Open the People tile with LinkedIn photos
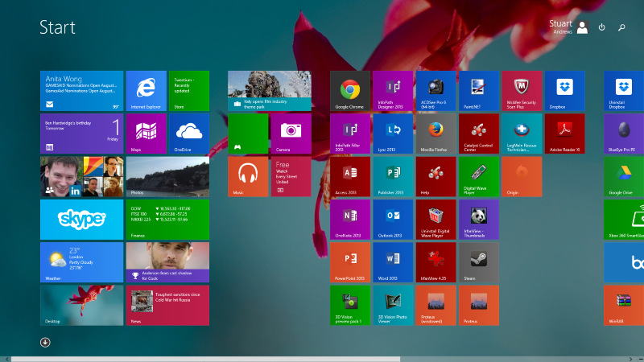This screenshot has width=644, height=362. coord(82,176)
